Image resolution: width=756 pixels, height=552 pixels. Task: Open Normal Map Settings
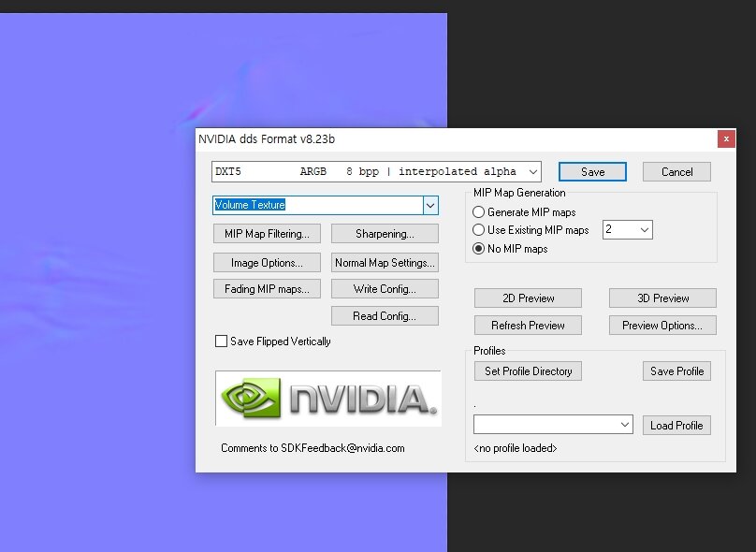385,263
